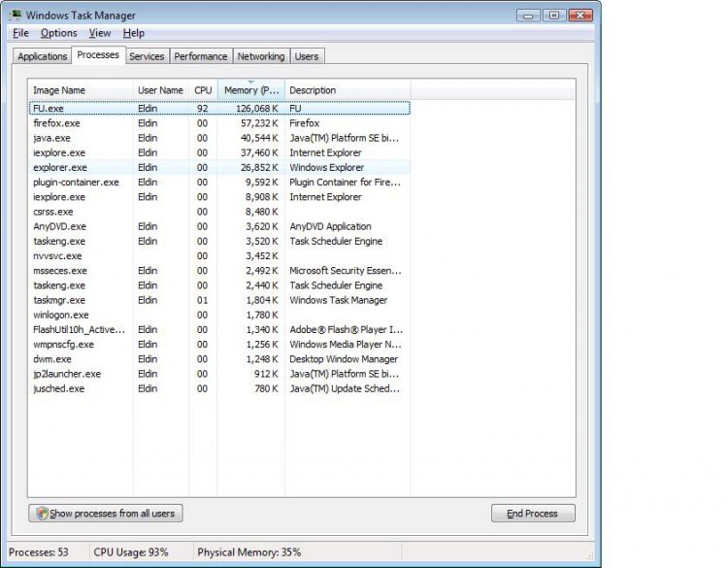This screenshot has height=568, width=728.
Task: Click the 126,068 K memory value
Action: 257,108
